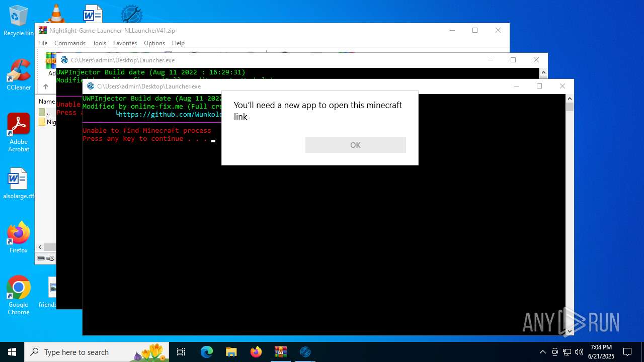Click OK in the minecraft link dialog
Image resolution: width=644 pixels, height=362 pixels.
tap(355, 145)
